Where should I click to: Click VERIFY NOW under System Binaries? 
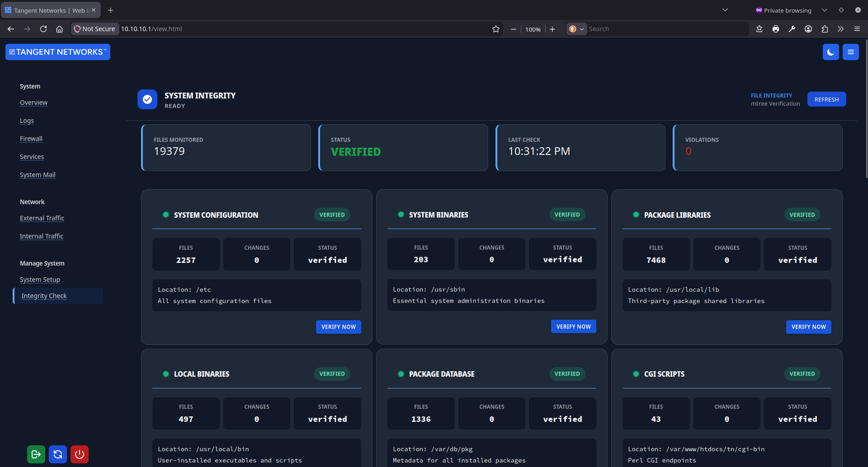(x=573, y=326)
